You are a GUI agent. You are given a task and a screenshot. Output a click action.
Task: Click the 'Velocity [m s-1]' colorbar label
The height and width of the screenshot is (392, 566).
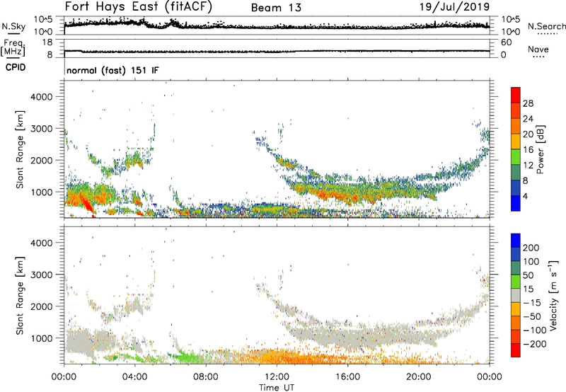coord(553,295)
